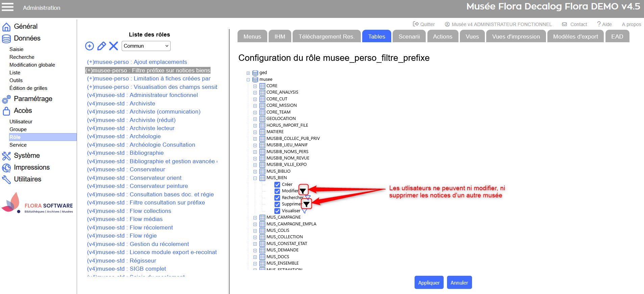Expand the ged database node
Screen dimensions: 644x294
248,73
